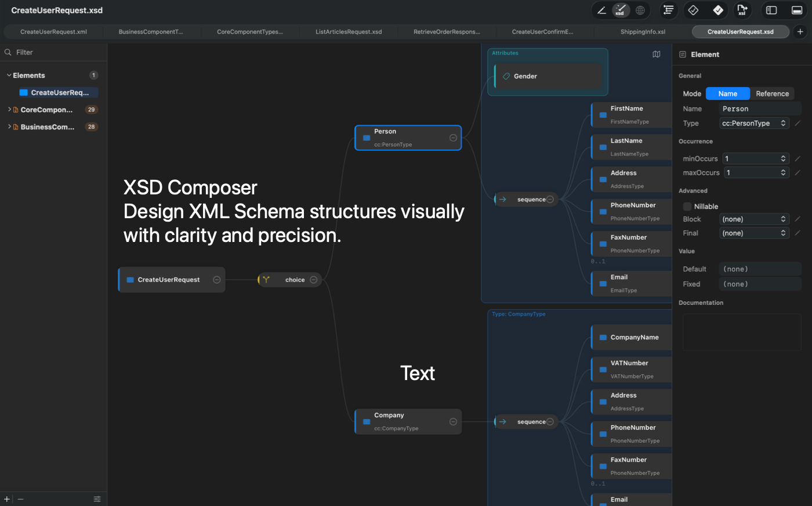Open the Type dropdown showing cc:PersonType

pyautogui.click(x=754, y=123)
